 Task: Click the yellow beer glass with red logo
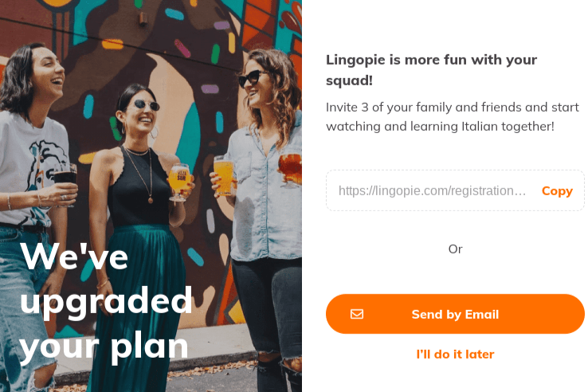pos(179,182)
